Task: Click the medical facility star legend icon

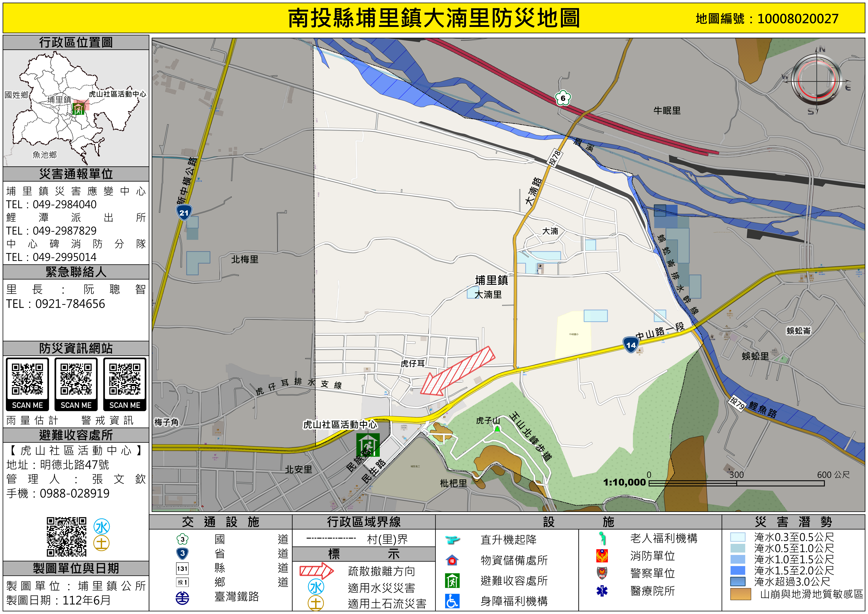Action: pyautogui.click(x=602, y=591)
